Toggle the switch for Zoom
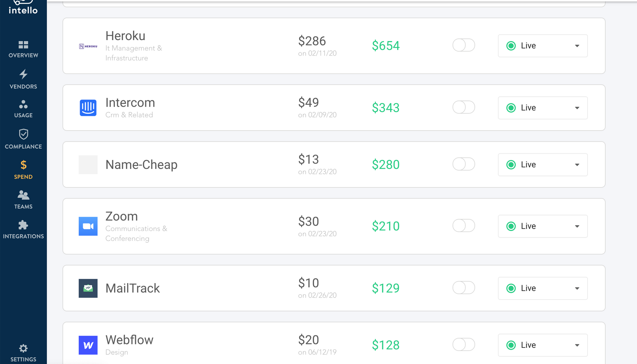637x364 pixels. point(463,226)
